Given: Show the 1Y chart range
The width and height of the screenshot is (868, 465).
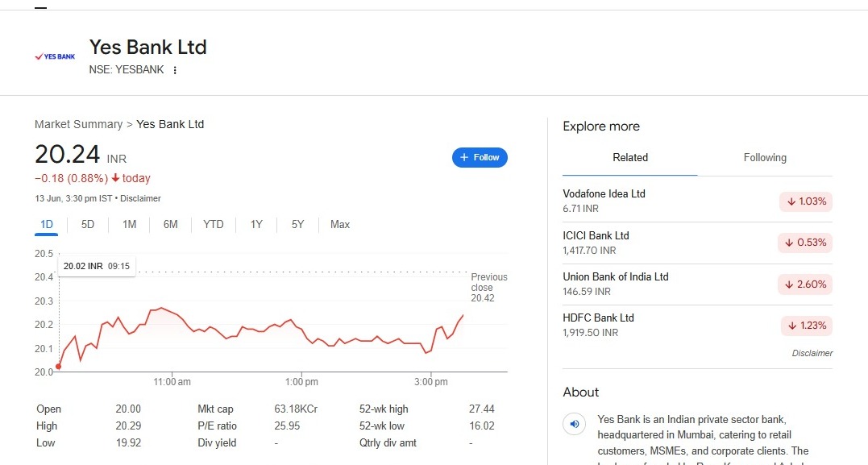Looking at the screenshot, I should (x=256, y=225).
